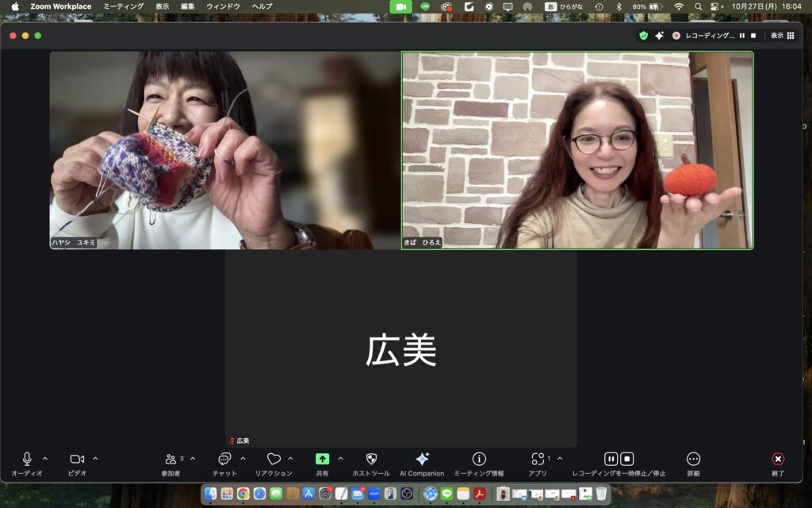The image size is (812, 508).
Task: Expand the share options chevron next to 共有
Action: (x=340, y=459)
